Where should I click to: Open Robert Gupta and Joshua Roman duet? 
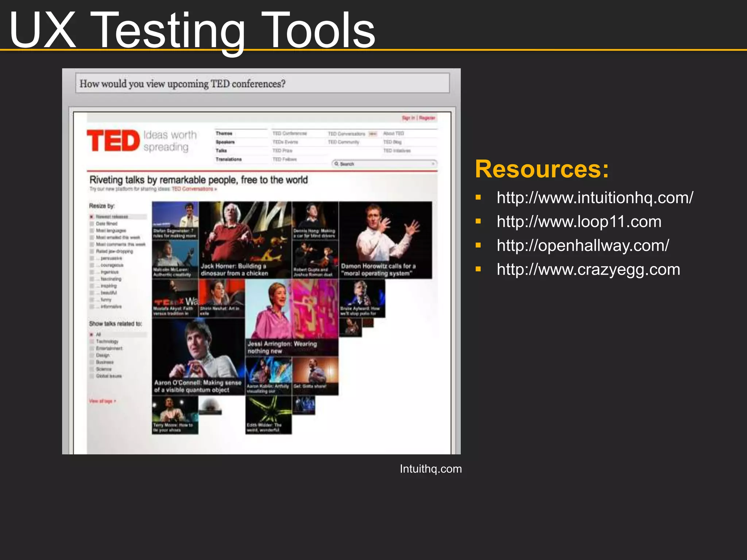coord(315,260)
